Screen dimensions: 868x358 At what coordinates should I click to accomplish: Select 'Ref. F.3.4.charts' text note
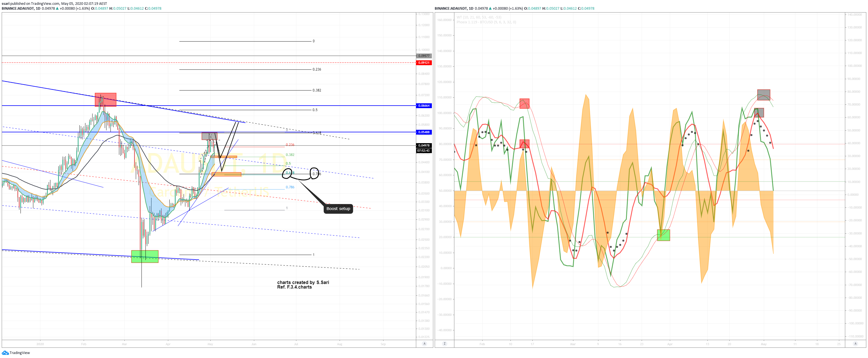click(x=294, y=287)
